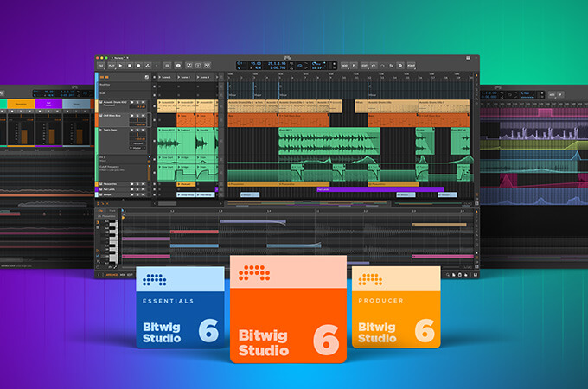This screenshot has width=588, height=389.
Task: Mute the Acoustic Drums track
Action: (144, 102)
